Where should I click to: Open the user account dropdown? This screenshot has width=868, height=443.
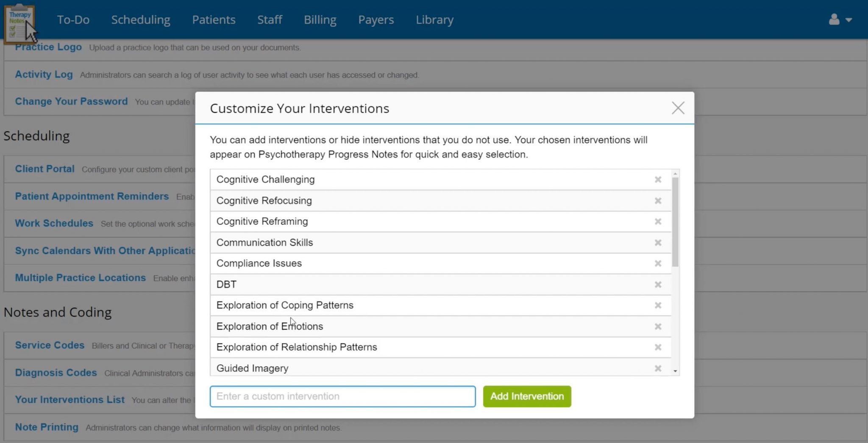[x=840, y=19]
